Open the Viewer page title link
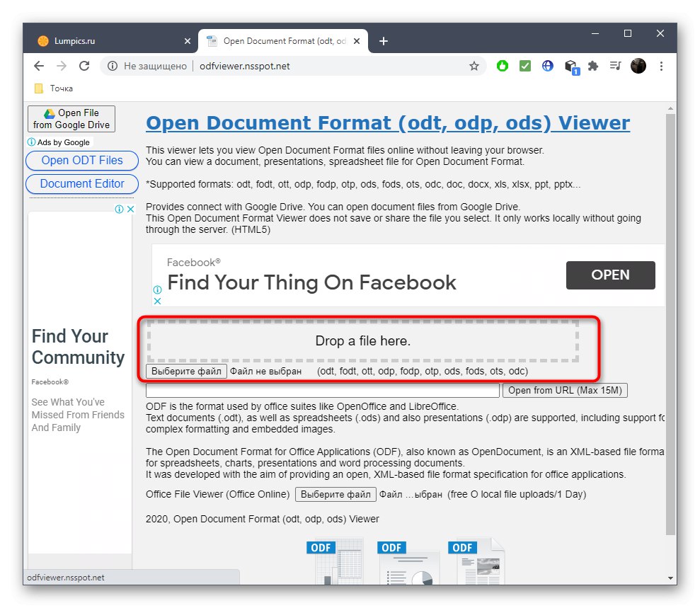 coord(388,122)
